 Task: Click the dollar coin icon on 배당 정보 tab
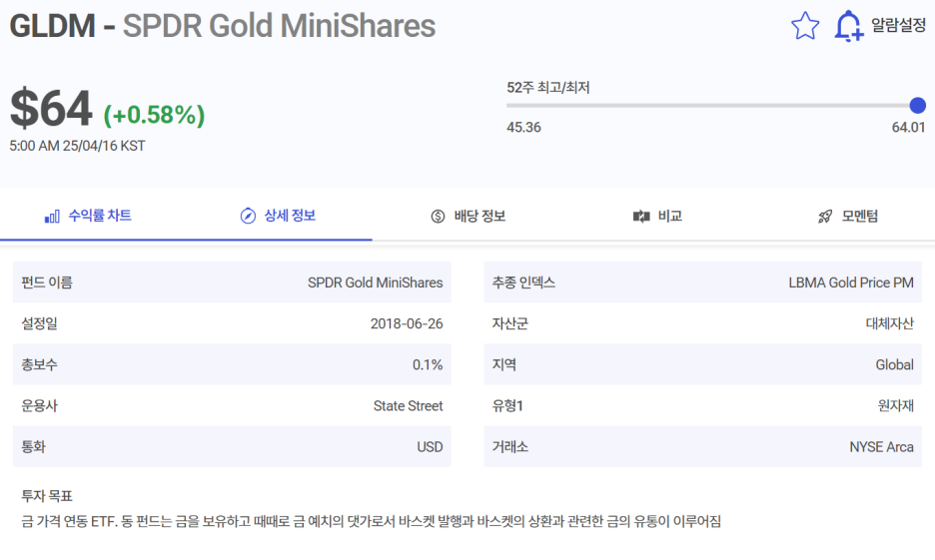[438, 217]
